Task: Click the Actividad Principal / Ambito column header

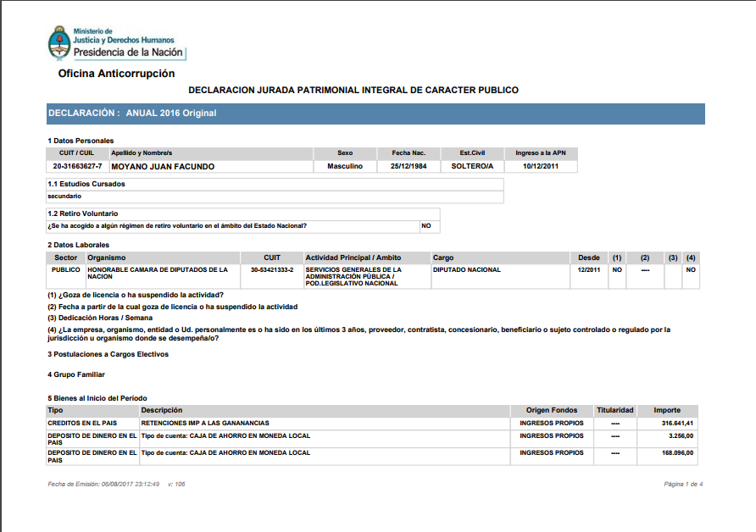Action: tap(353, 258)
